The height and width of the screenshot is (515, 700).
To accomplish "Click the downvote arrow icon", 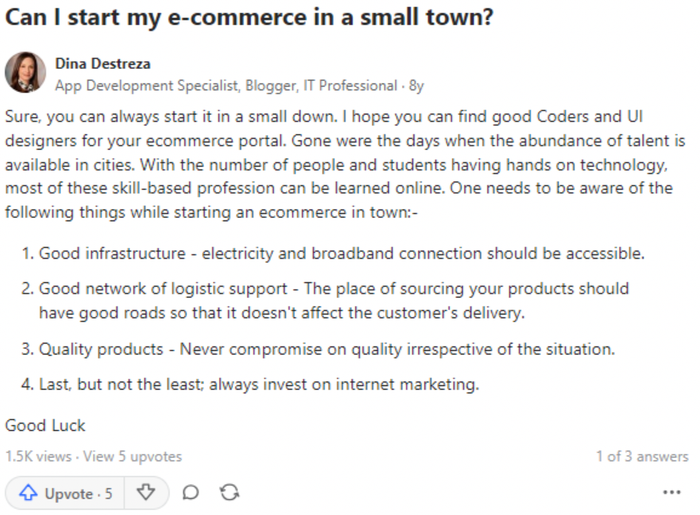I will coord(146,492).
